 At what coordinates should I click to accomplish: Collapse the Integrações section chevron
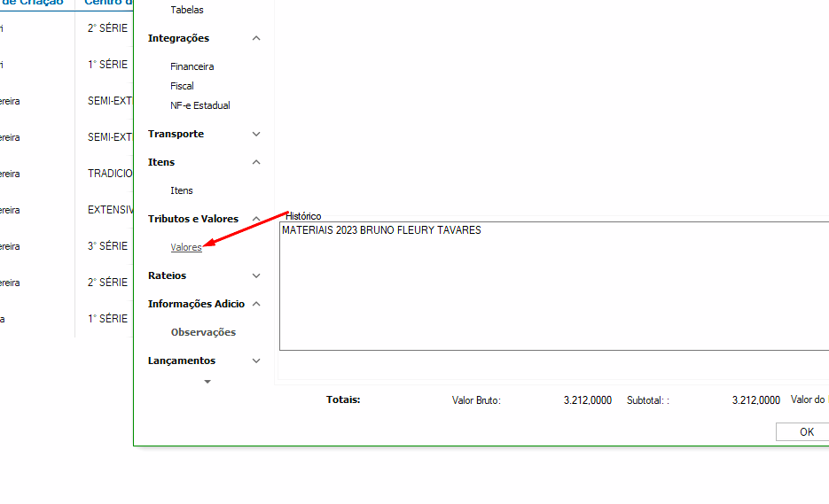pyautogui.click(x=256, y=39)
